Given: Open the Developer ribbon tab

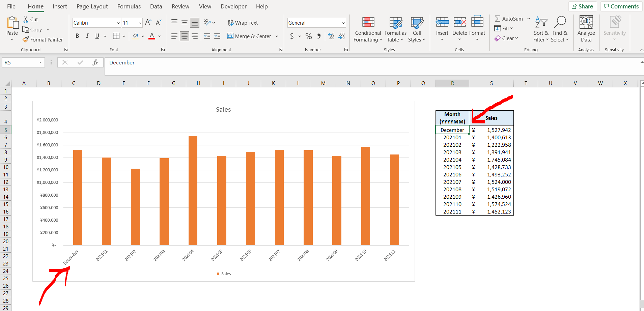Looking at the screenshot, I should pyautogui.click(x=233, y=6).
